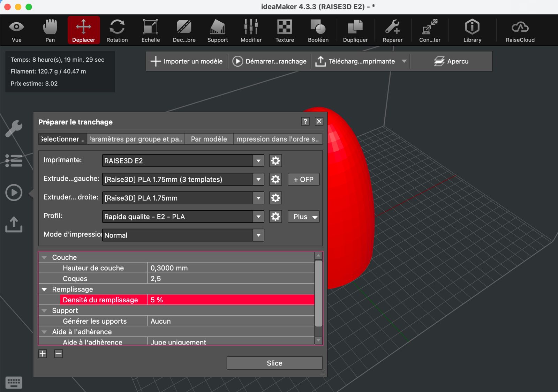Open the Echelle scale tool
This screenshot has width=558, height=392.
[150, 30]
